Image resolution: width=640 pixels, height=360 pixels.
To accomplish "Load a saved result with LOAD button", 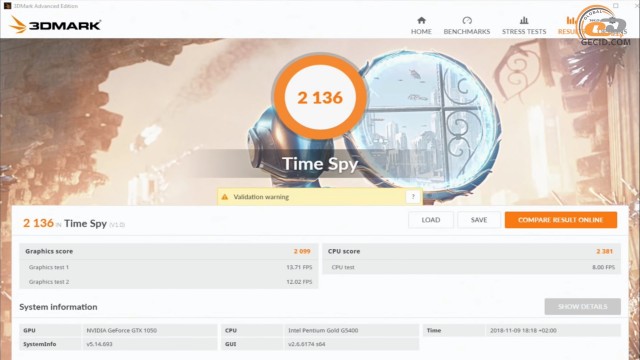I will (431, 220).
